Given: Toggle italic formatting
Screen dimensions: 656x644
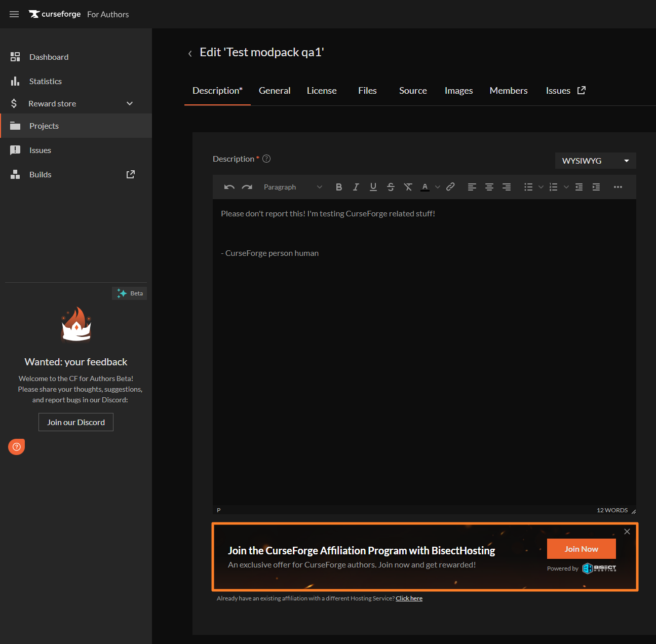Looking at the screenshot, I should click(x=356, y=187).
